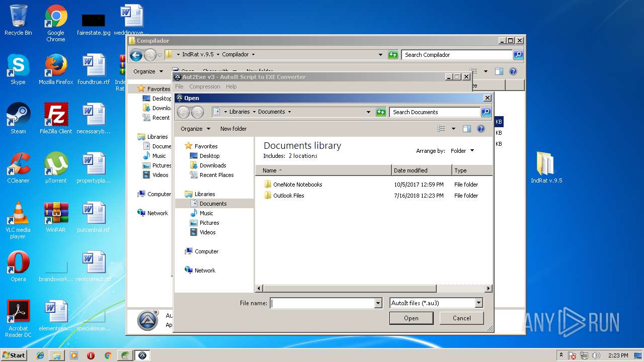644x362 pixels.
Task: Select the Acrobat Reader DC icon
Action: point(18,319)
